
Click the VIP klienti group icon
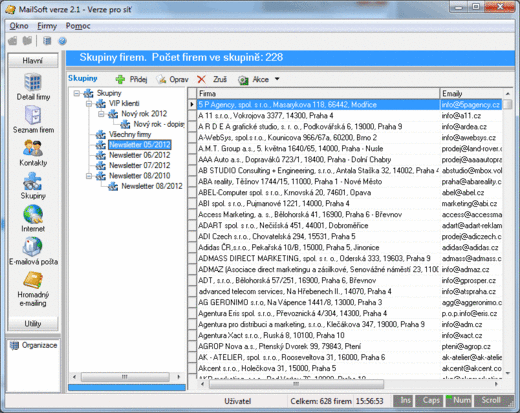click(101, 104)
